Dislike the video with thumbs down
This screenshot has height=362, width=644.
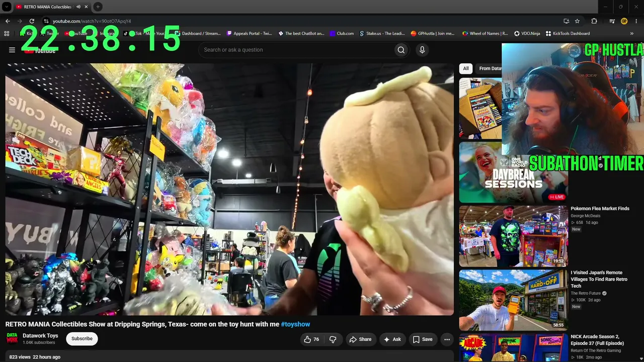(x=333, y=339)
